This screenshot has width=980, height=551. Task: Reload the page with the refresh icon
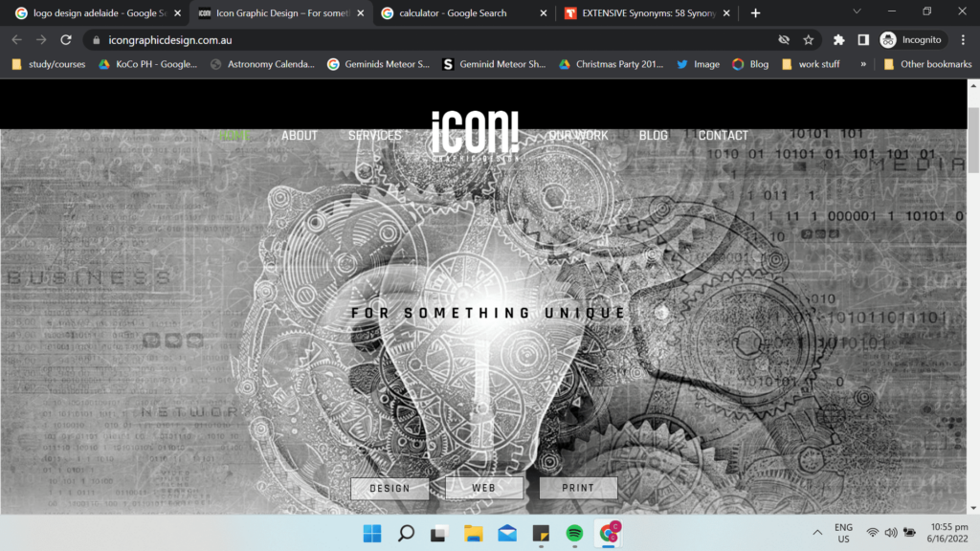(66, 40)
